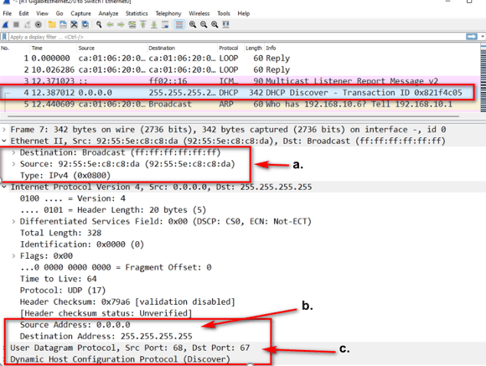Save this capture file
The height and width of the screenshot is (366, 486).
click(x=63, y=25)
